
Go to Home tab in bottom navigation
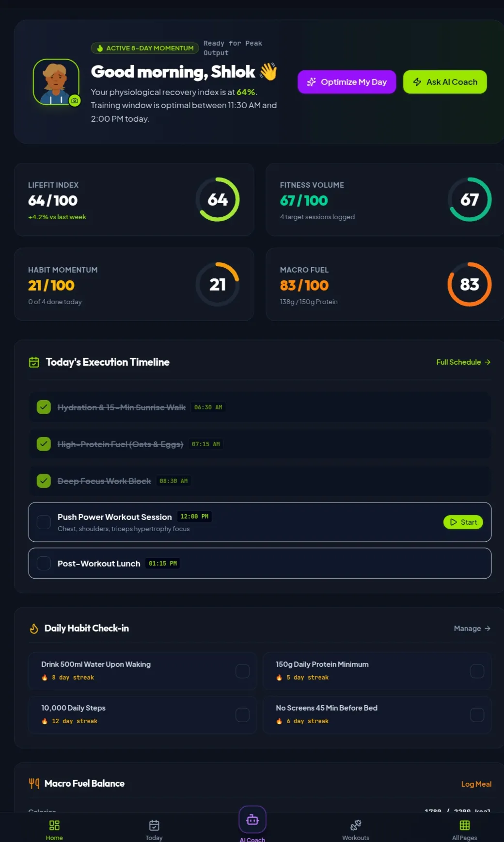[x=54, y=830]
